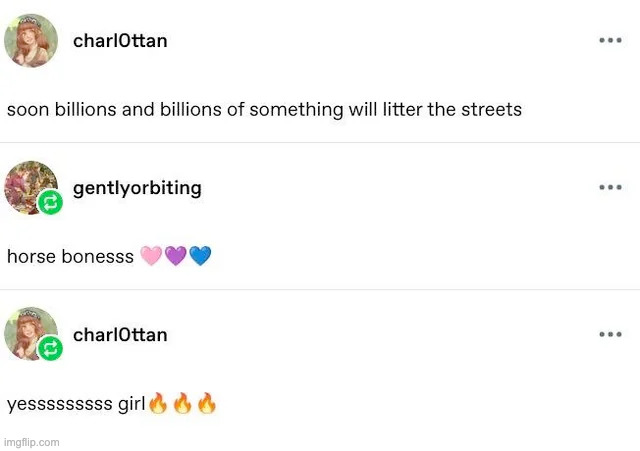Open gentlyorbiting's avatar picture
The height and width of the screenshot is (451, 640).
point(28,184)
